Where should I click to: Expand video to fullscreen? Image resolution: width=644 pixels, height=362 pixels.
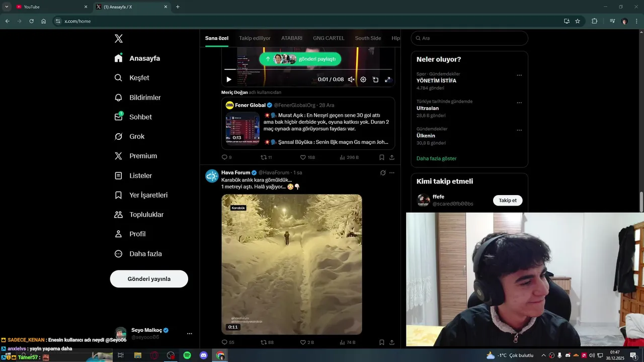[387, 79]
